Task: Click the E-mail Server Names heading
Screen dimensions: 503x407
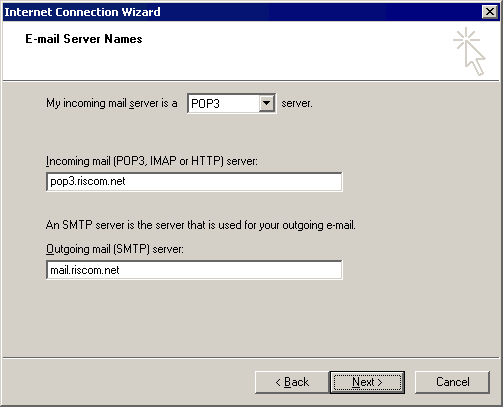Action: 84,39
